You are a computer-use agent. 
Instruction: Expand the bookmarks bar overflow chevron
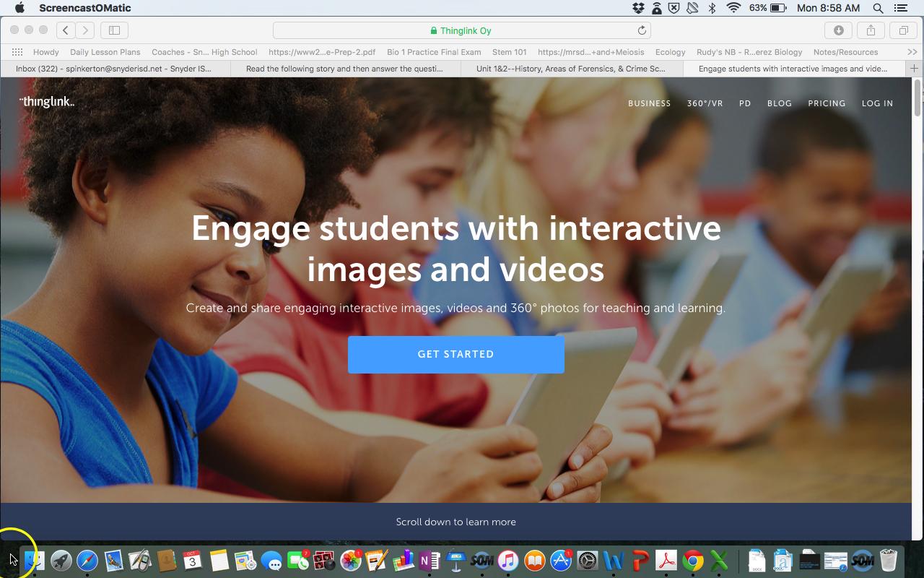point(911,52)
